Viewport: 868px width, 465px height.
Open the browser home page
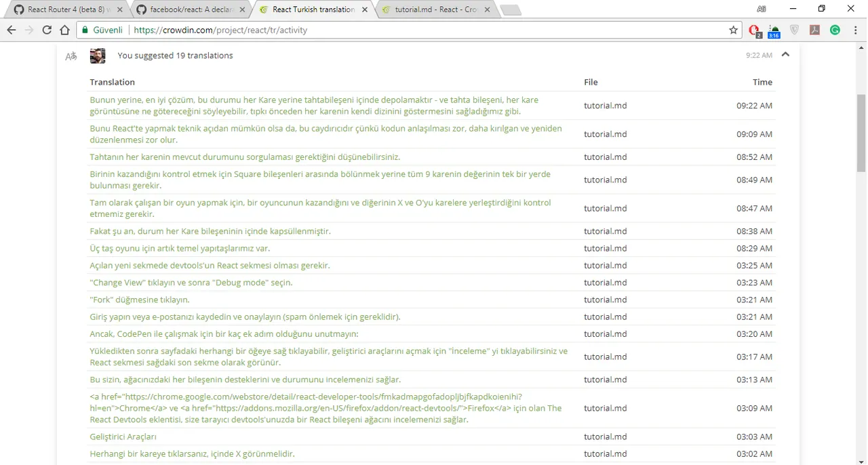[x=65, y=30]
